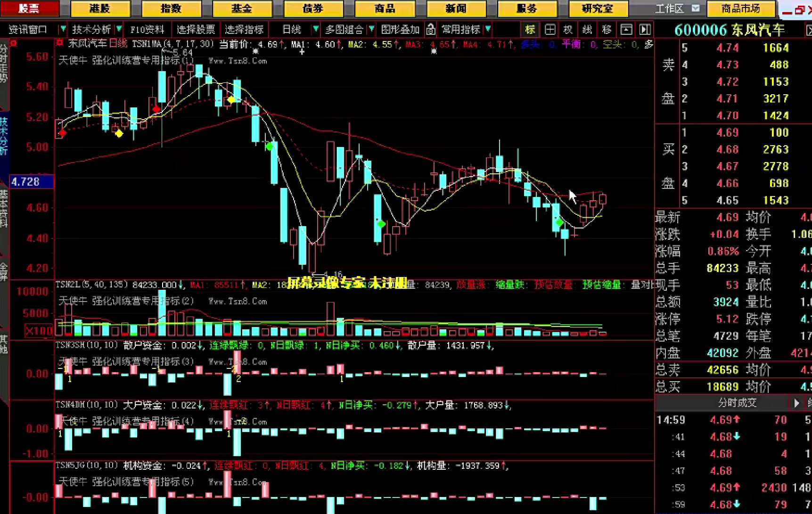Expand the 资讯窗口 dropdown arrow
812x514 pixels.
(62, 30)
